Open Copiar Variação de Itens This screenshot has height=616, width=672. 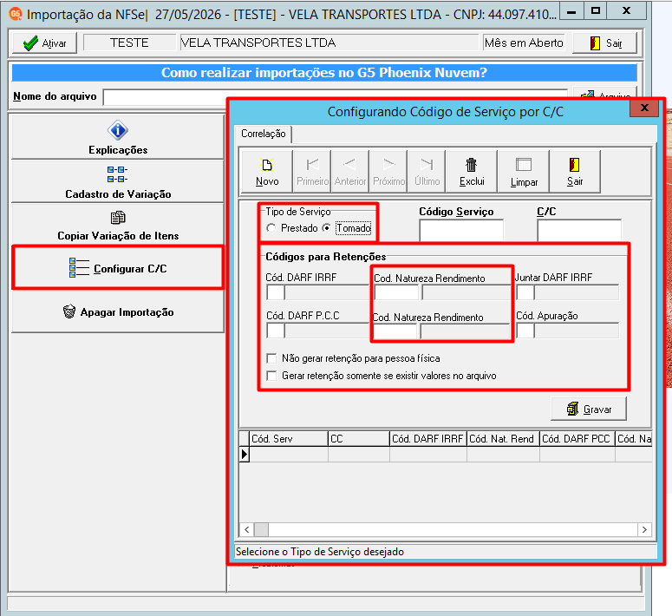tap(118, 226)
